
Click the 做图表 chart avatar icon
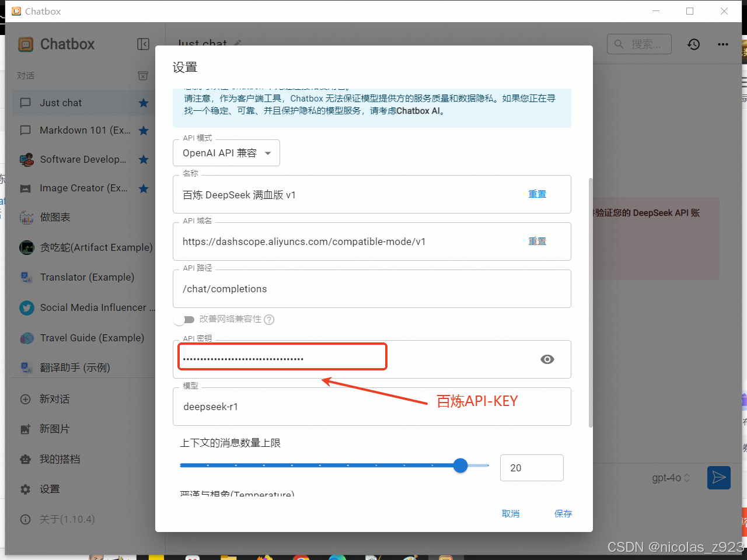(x=27, y=217)
